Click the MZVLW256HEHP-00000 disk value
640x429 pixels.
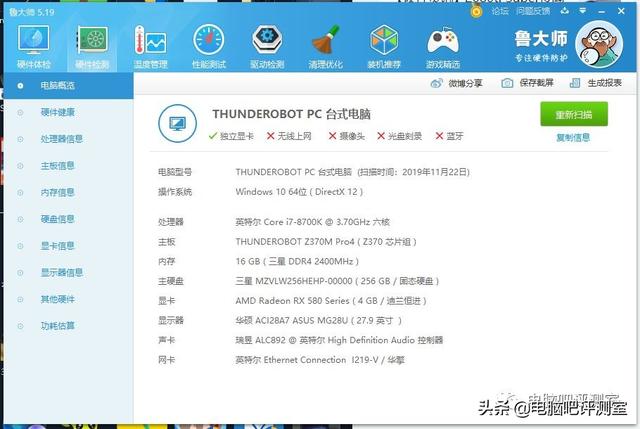click(337, 281)
